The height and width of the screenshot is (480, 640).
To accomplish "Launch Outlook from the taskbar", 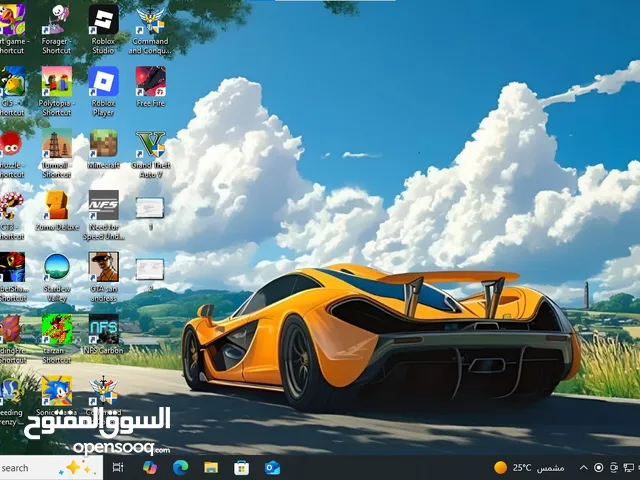I will click(272, 467).
